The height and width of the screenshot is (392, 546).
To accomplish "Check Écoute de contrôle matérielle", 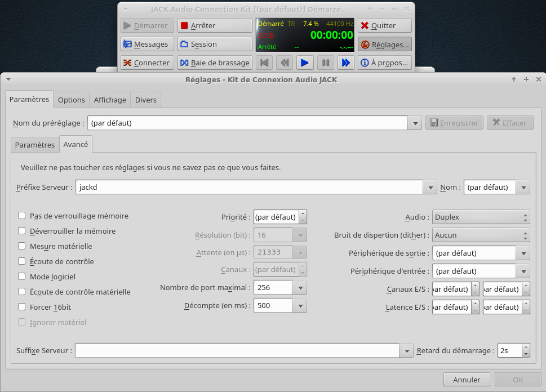I will [x=21, y=291].
